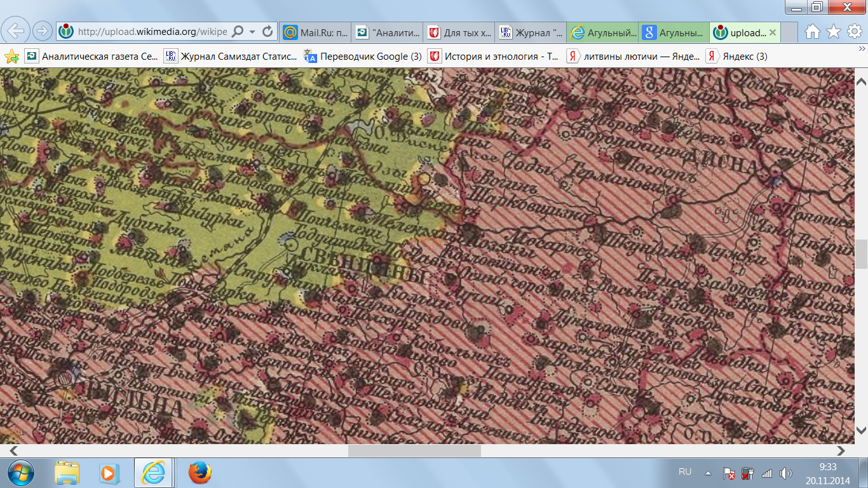This screenshot has width=868, height=488.
Task: Click the Add to Favorites bar star icon
Action: (x=11, y=57)
